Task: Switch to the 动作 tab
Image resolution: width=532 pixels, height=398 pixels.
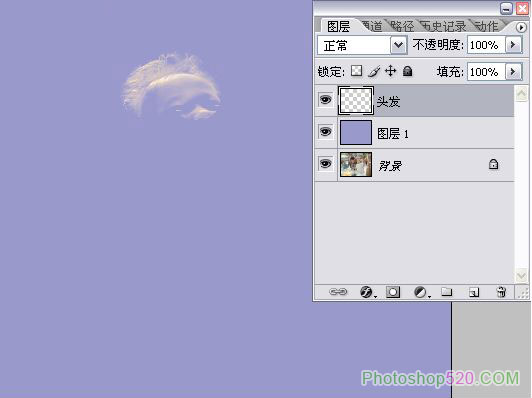Action: pyautogui.click(x=486, y=26)
